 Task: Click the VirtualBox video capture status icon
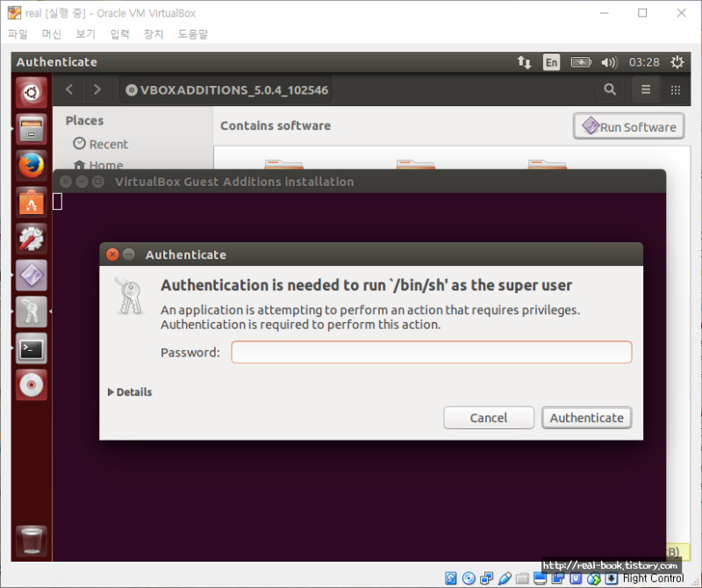[x=558, y=578]
